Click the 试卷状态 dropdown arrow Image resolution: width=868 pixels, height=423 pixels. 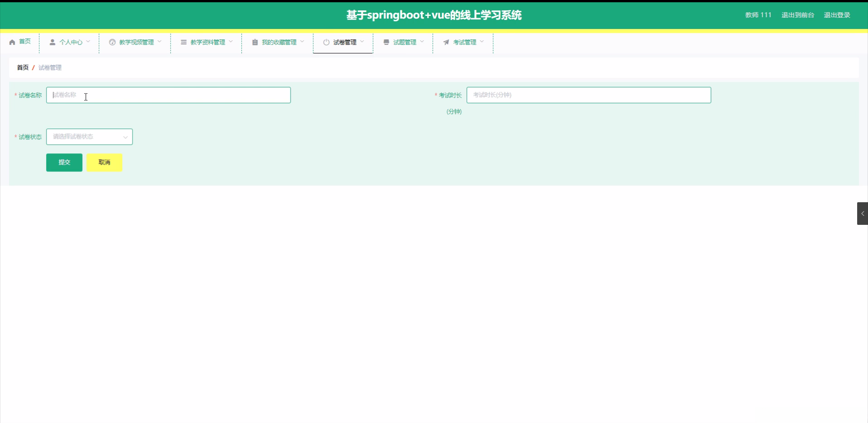125,137
